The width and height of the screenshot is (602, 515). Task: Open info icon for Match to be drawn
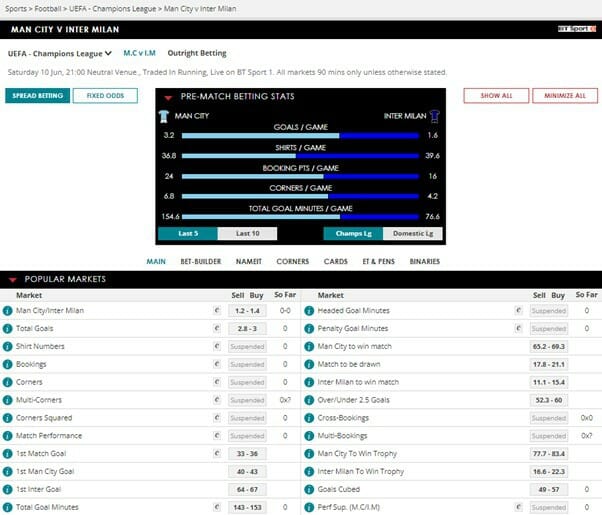pyautogui.click(x=309, y=364)
